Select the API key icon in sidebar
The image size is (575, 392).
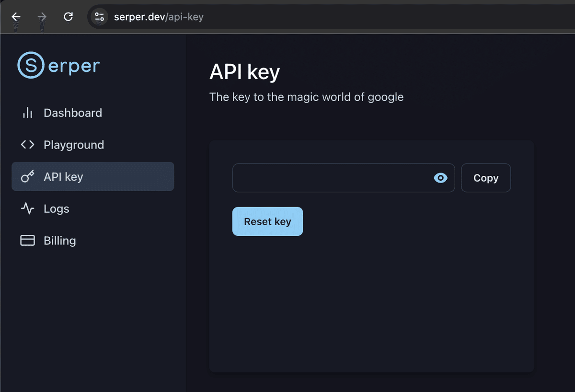28,176
